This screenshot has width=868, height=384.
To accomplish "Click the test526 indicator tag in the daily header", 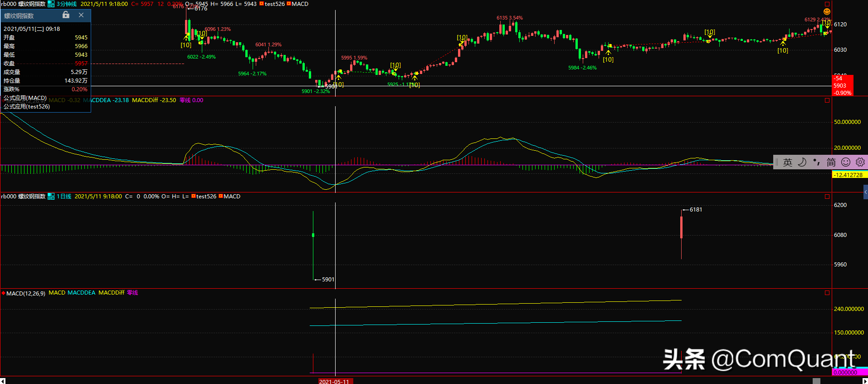I will pyautogui.click(x=204, y=197).
